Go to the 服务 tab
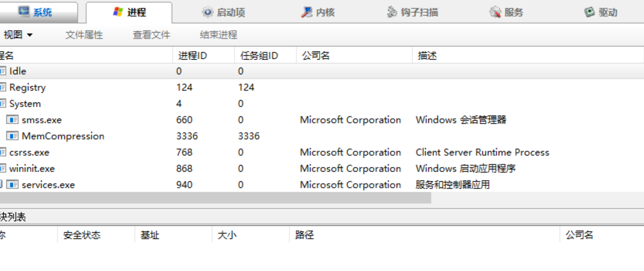644x271 pixels. [506, 12]
